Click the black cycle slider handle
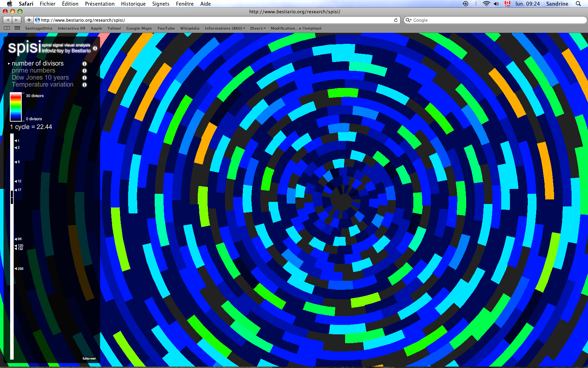Screen dimensions: 588x368 (x=12, y=197)
